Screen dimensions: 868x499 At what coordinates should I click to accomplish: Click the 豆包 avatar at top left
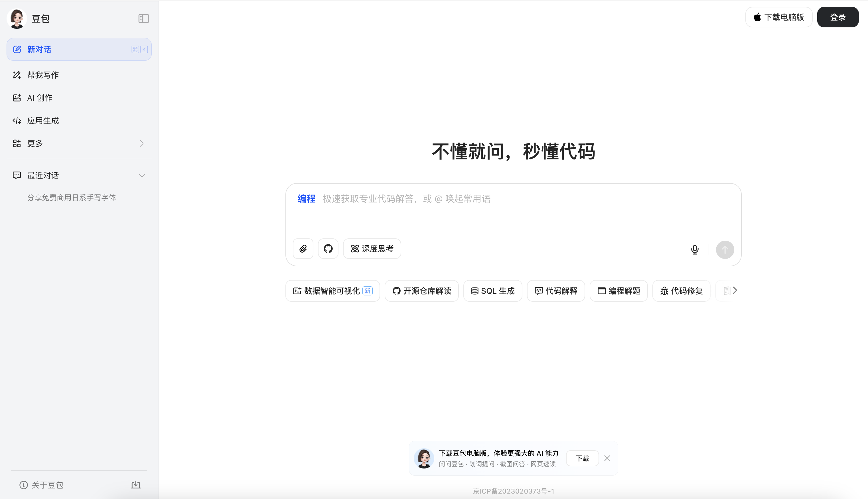(x=17, y=19)
